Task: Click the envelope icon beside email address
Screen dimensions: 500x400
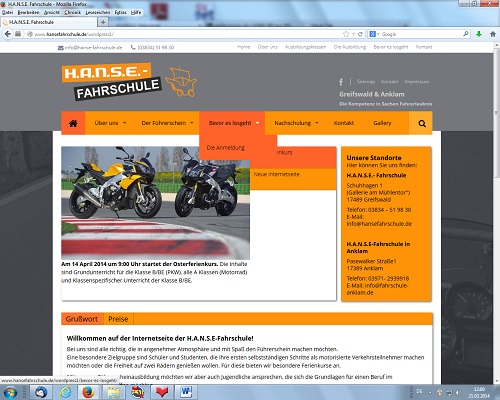Action: (61, 48)
